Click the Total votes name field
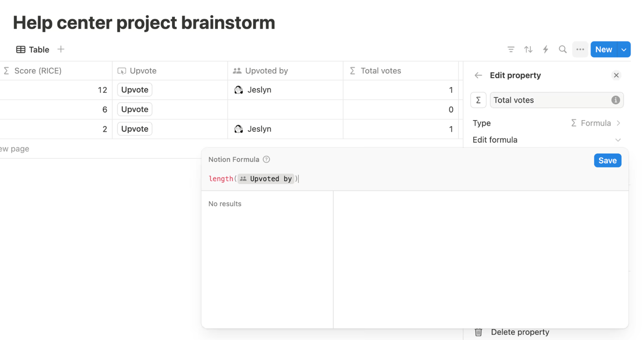The width and height of the screenshot is (644, 340). [550, 100]
